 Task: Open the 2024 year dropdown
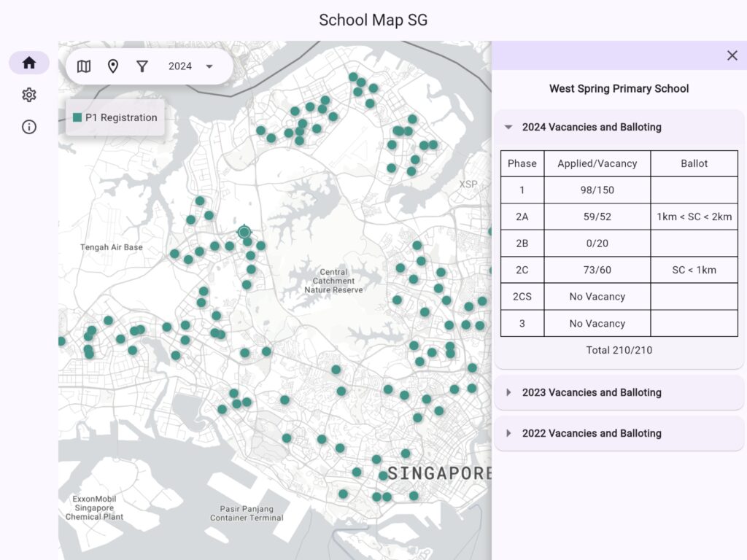point(190,66)
